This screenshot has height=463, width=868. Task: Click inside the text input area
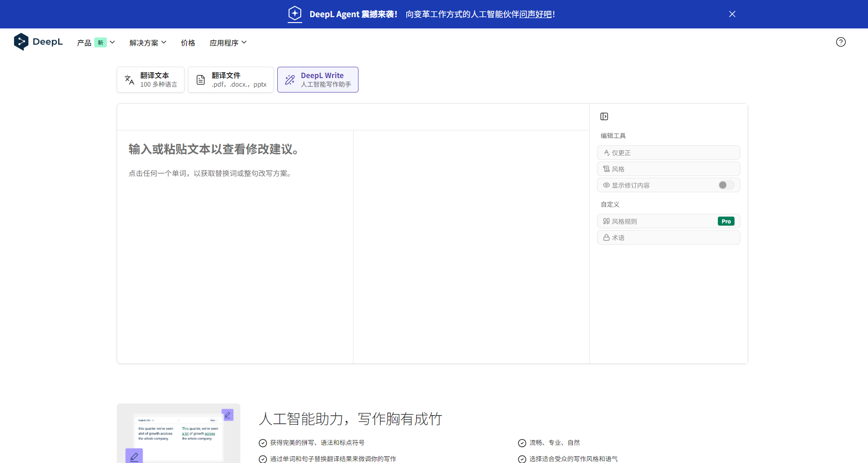point(234,226)
